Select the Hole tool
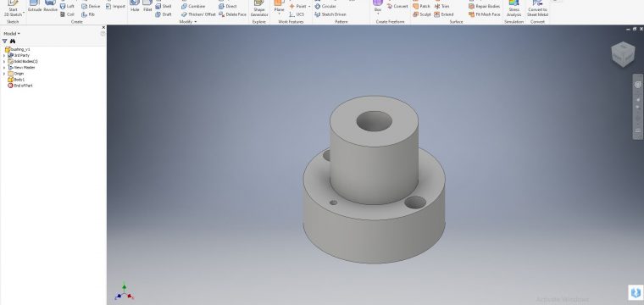The image size is (644, 305). (135, 6)
